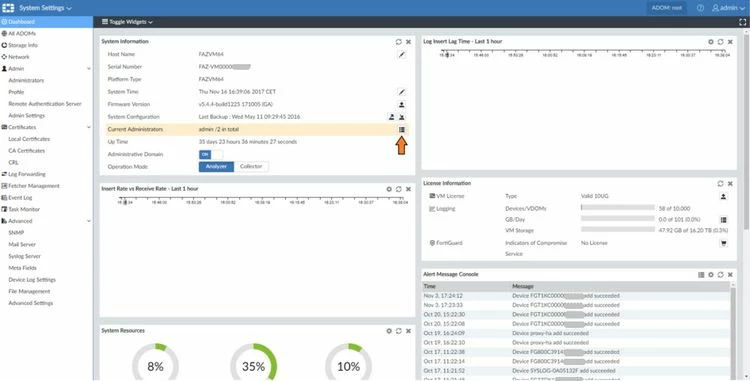Click the ADOM: root button

click(x=666, y=8)
